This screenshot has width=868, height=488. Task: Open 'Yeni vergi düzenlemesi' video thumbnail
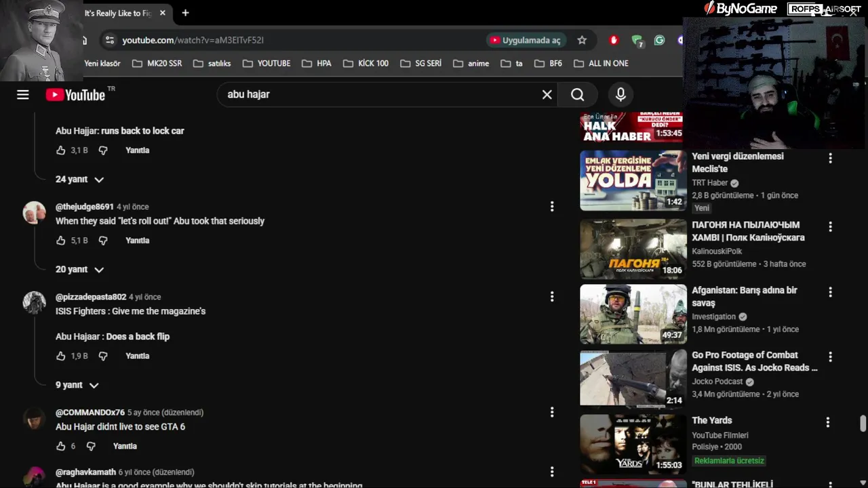(x=633, y=180)
